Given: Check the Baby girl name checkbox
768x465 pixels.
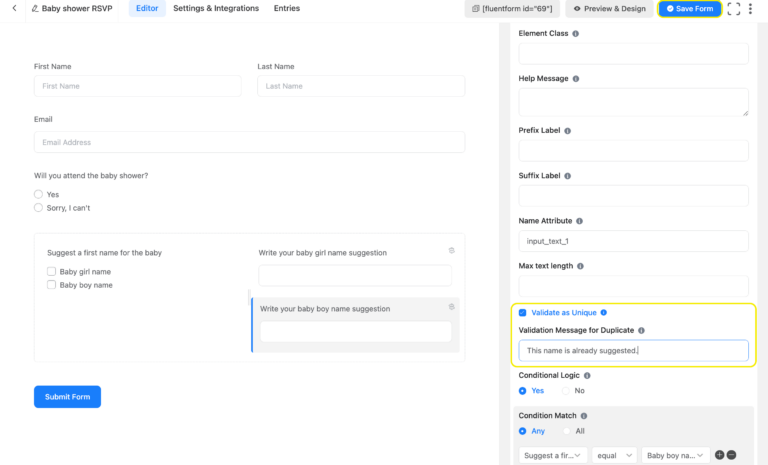Looking at the screenshot, I should (52, 271).
